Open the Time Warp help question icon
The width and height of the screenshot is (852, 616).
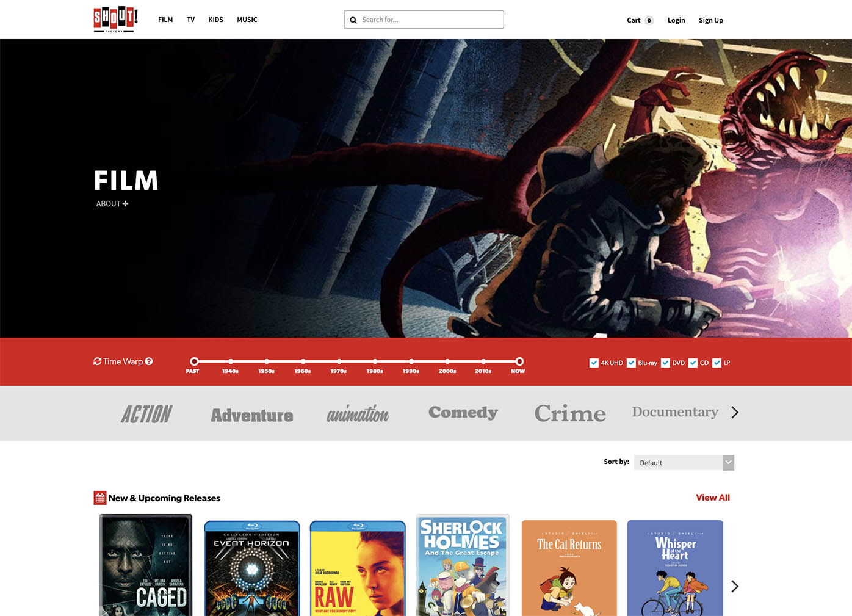click(x=149, y=361)
